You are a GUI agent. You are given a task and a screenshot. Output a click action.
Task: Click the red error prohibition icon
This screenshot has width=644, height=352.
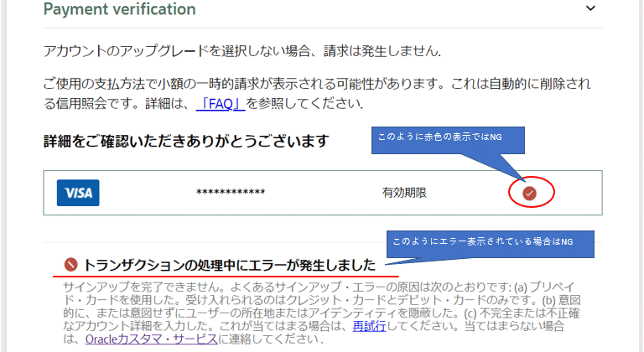click(x=70, y=265)
